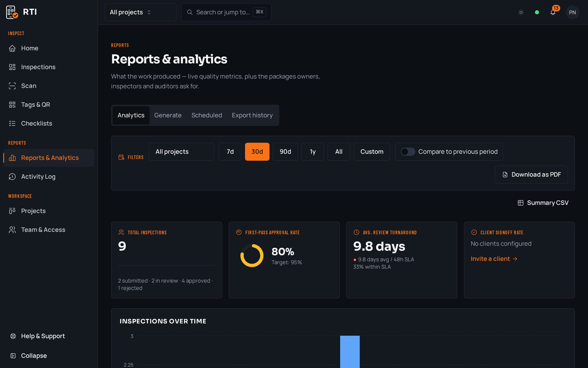Click the Projects icon in sidebar
The height and width of the screenshot is (368, 588).
[12, 211]
